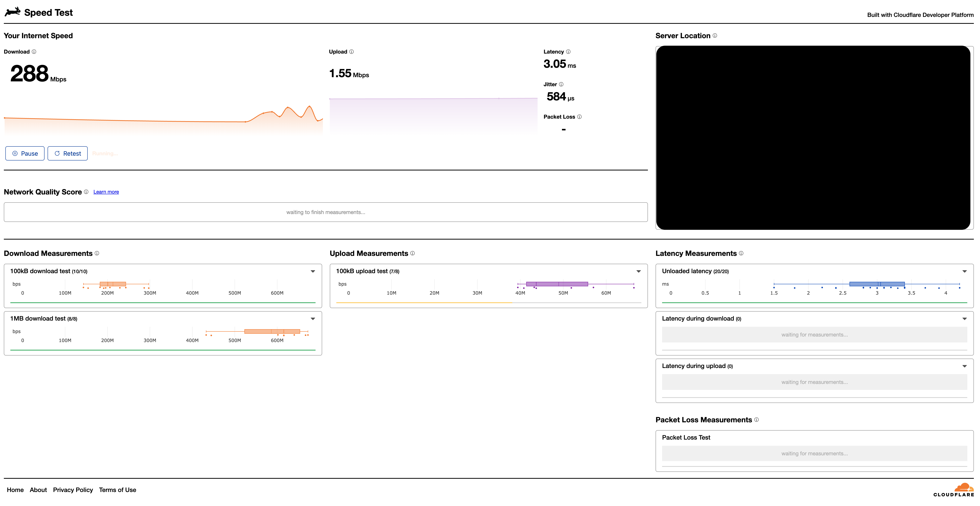Open the Download info icon
The width and height of the screenshot is (980, 506).
tap(34, 52)
